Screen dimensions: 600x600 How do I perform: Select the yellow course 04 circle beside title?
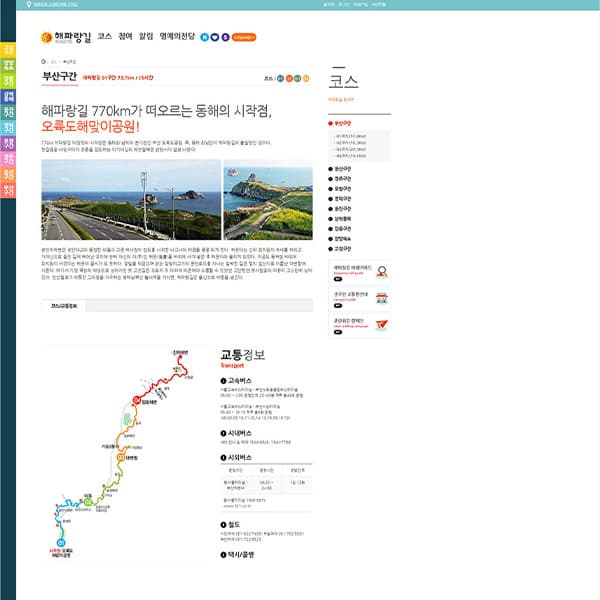coord(306,78)
